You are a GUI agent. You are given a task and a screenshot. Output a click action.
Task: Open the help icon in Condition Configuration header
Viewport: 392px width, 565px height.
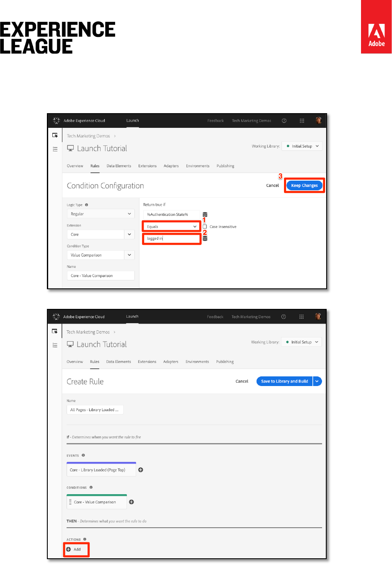click(284, 121)
